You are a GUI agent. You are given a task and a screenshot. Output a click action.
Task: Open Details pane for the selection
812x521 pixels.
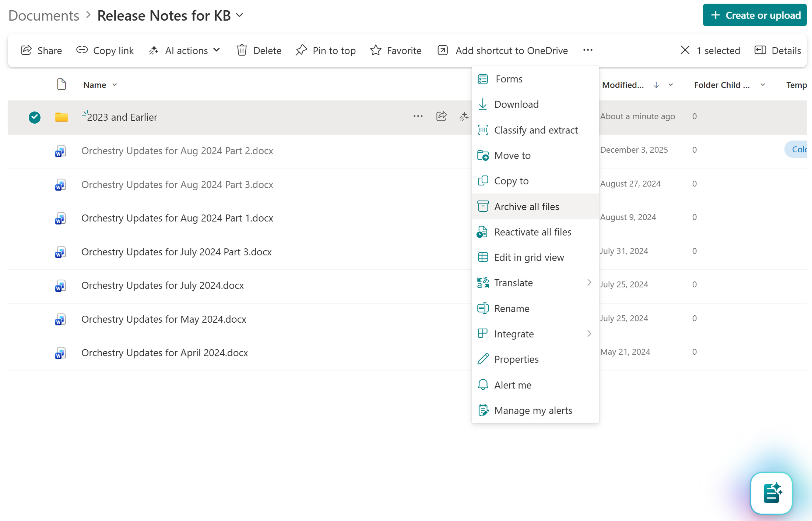point(777,50)
